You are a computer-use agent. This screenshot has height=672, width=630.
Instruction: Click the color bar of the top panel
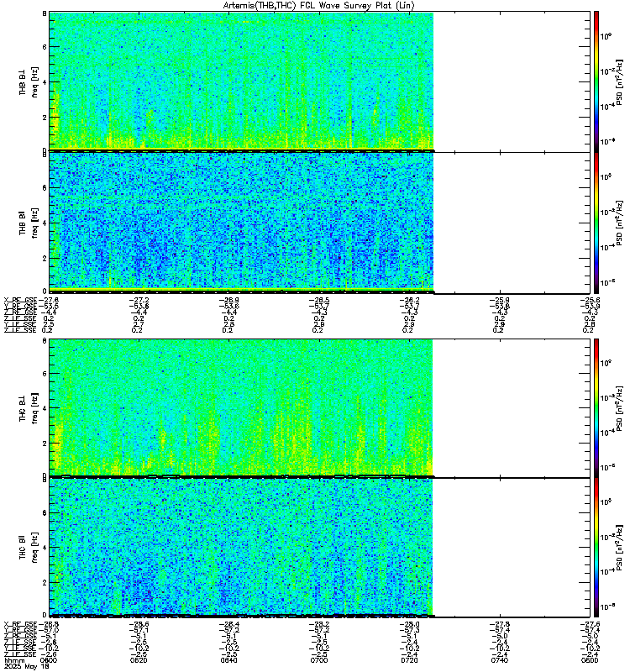coord(596,81)
